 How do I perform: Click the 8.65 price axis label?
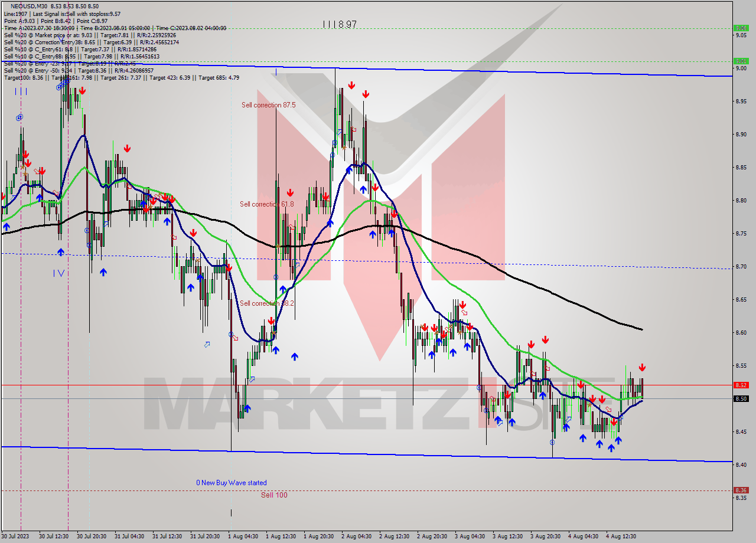(741, 300)
